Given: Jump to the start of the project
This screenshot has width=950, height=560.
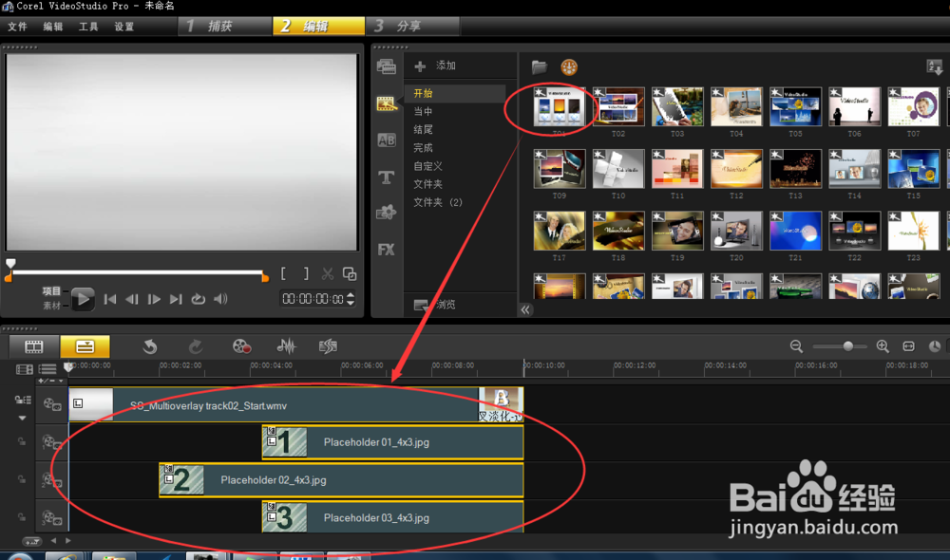Looking at the screenshot, I should coord(109,299).
